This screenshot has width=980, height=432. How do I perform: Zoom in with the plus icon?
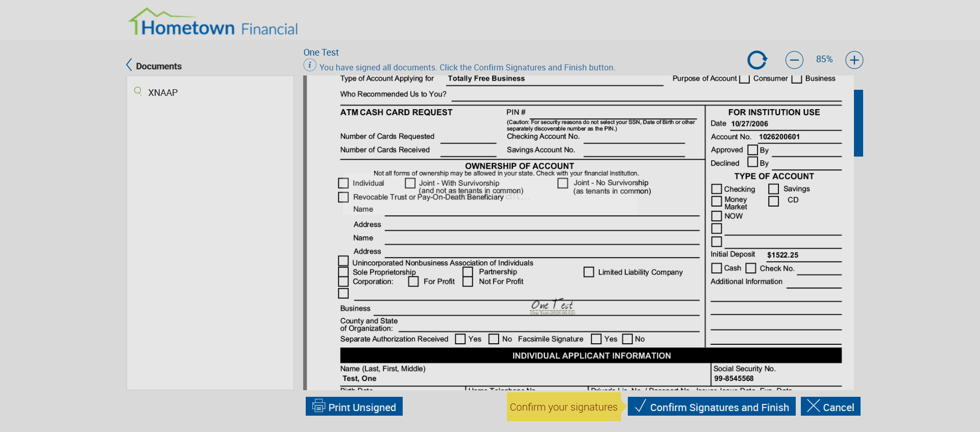pos(854,60)
